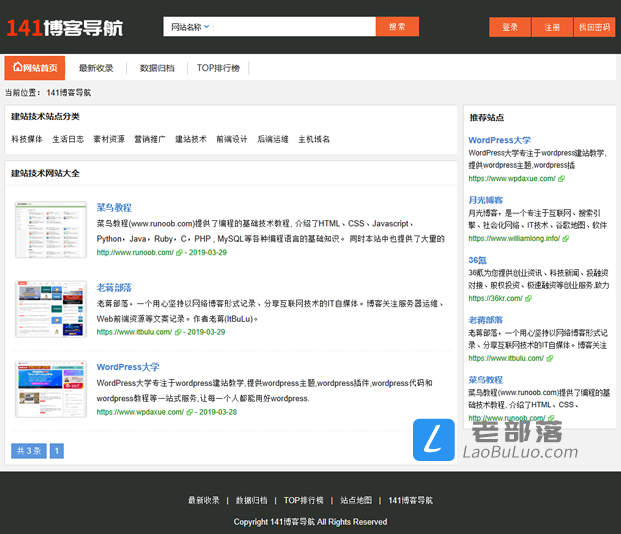The width and height of the screenshot is (621, 534).
Task: Select the 科技媒体 category
Action: click(x=27, y=139)
